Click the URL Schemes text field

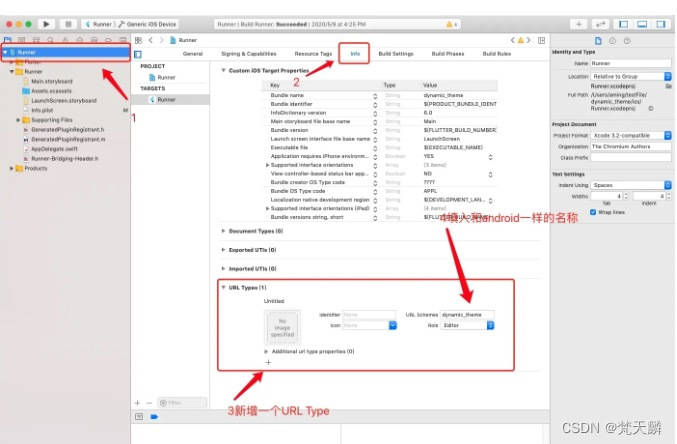tap(467, 315)
